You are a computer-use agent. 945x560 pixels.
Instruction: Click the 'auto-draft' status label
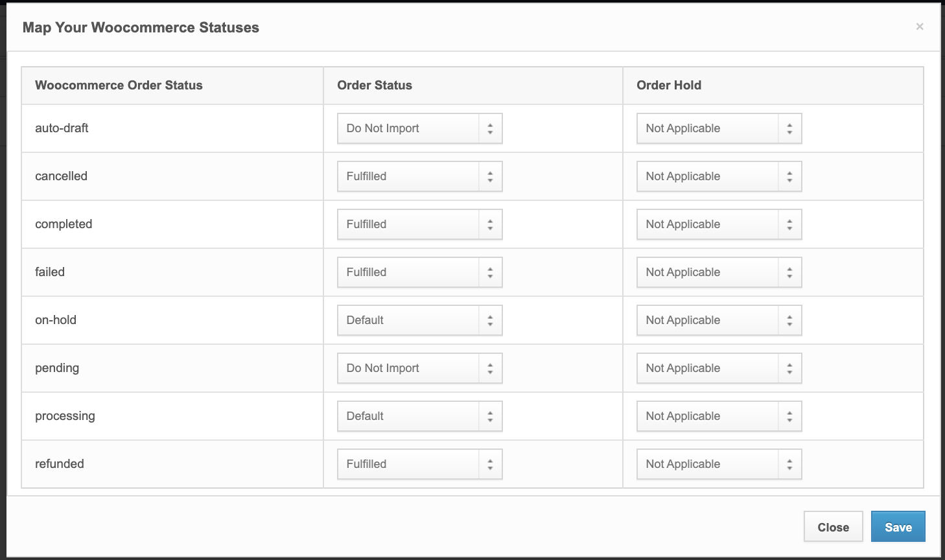point(62,128)
